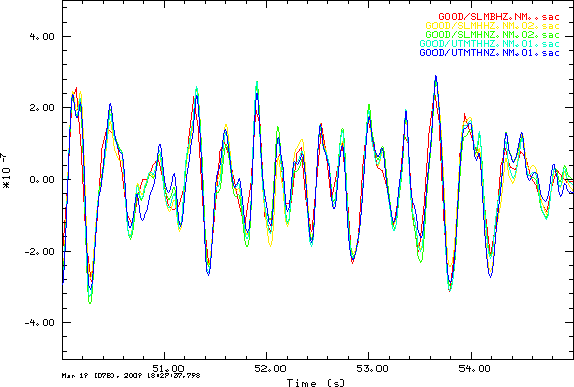Click the red GOOD/SLMBHZ.NM..sac legend entry
Screen dimensions: 574x387
point(499,17)
